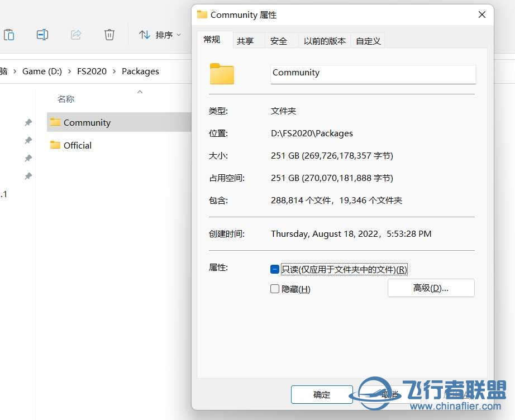This screenshot has width=515, height=420.
Task: Expand chevron between FS2020 and Packages
Action: click(x=115, y=71)
